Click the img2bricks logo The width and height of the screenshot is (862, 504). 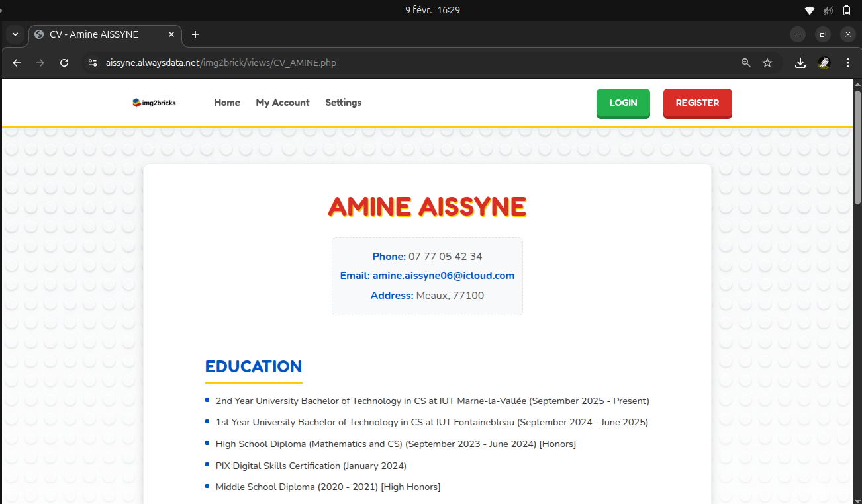click(154, 103)
